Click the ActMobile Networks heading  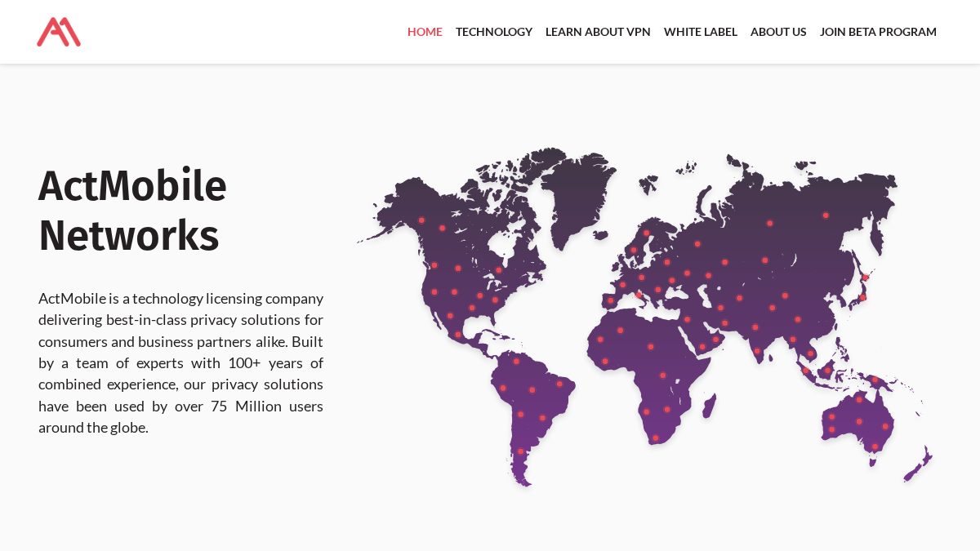click(x=133, y=211)
